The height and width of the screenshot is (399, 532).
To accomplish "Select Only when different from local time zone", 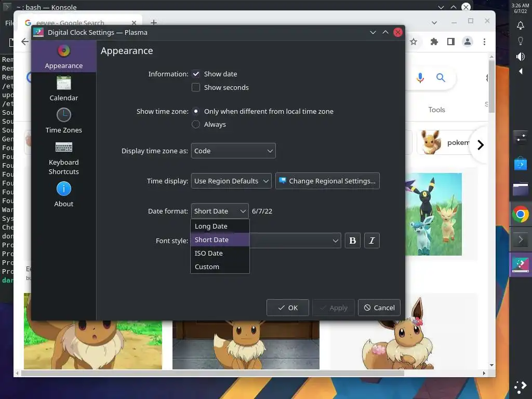I will 196,111.
